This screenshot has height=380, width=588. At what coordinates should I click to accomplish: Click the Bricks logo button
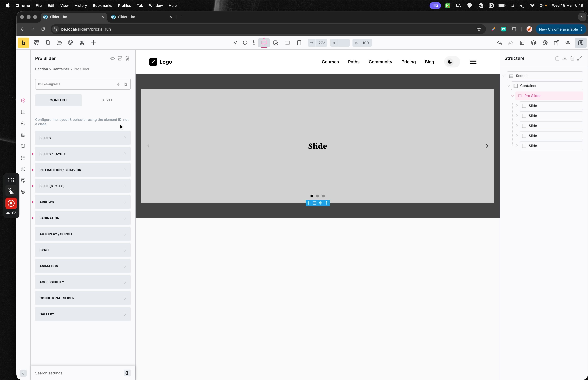pos(23,43)
